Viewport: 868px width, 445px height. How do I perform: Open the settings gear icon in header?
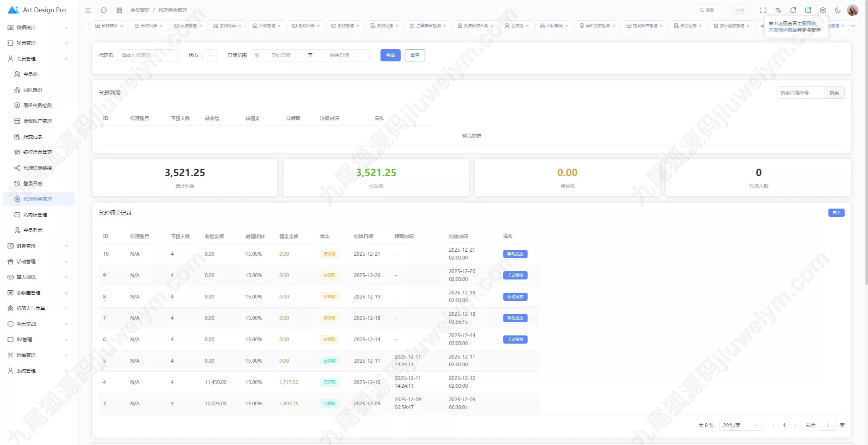tap(823, 10)
